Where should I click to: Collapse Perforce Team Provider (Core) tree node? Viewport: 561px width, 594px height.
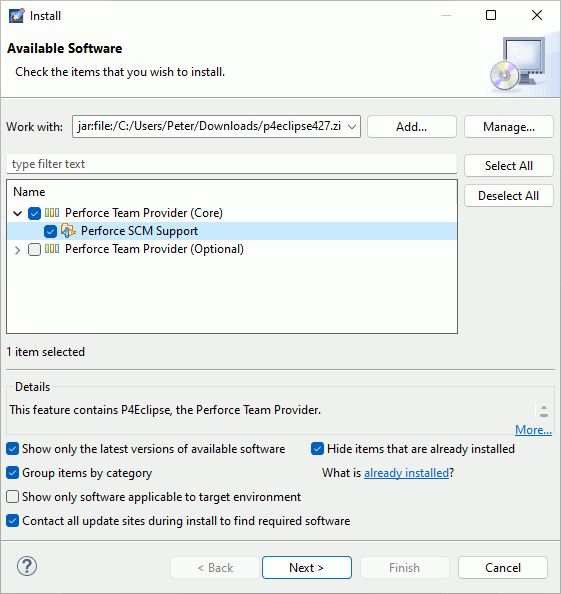pos(17,213)
